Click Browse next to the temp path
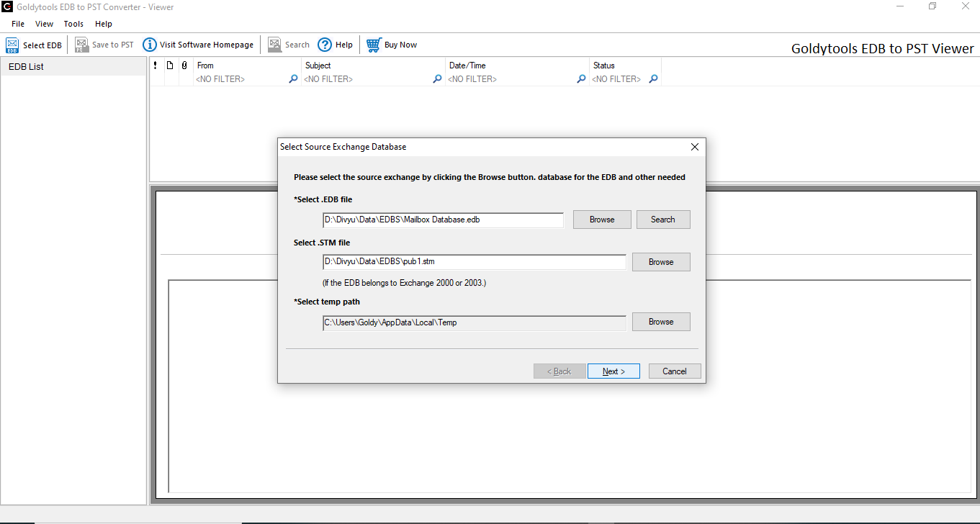The height and width of the screenshot is (524, 980). point(661,322)
